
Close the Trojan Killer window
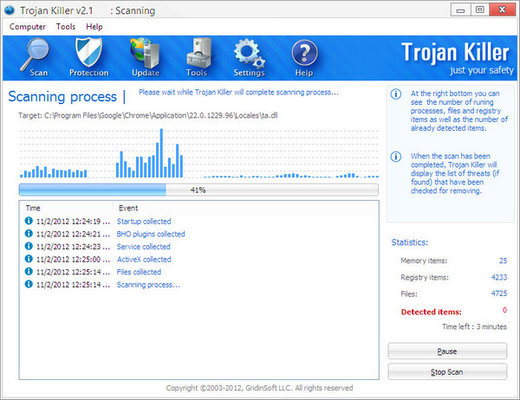[502, 10]
